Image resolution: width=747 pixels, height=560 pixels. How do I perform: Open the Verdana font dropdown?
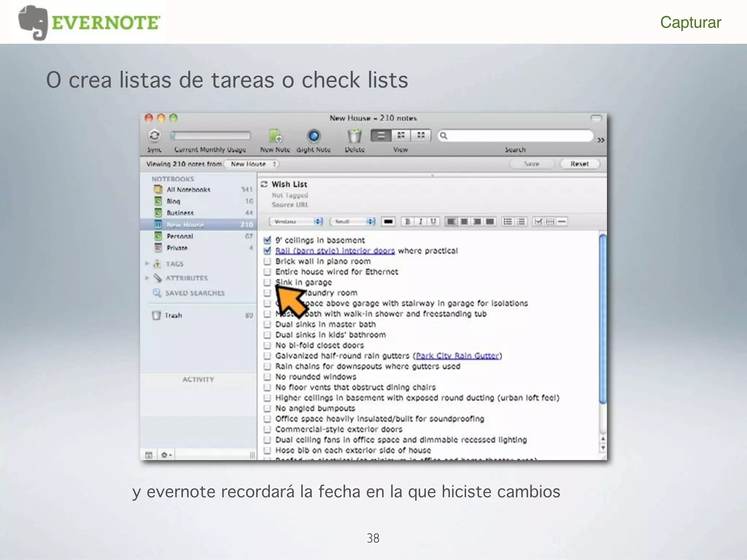296,221
